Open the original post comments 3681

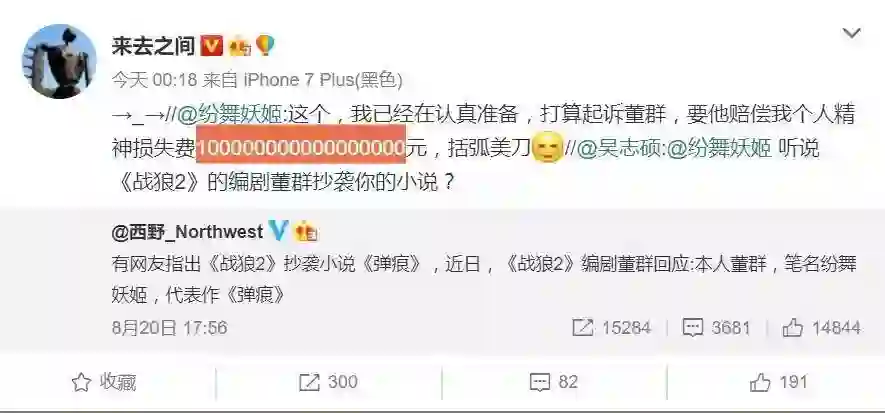(x=717, y=328)
